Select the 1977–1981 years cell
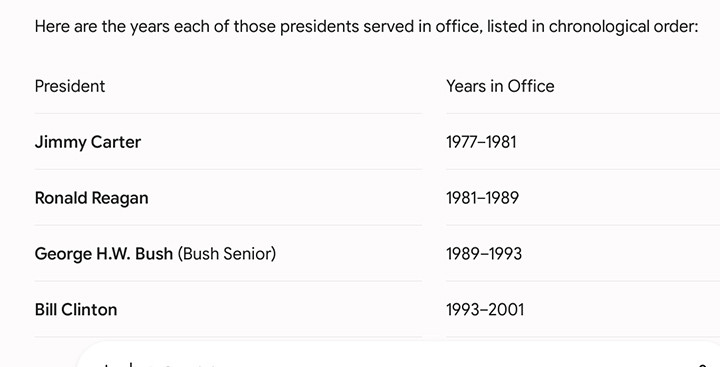The image size is (720, 367). point(481,142)
